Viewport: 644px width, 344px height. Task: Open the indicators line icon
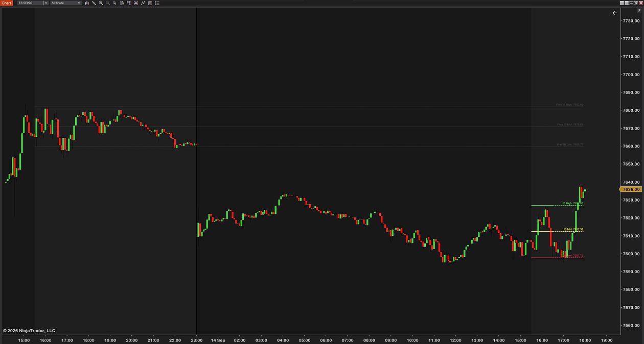click(x=143, y=3)
